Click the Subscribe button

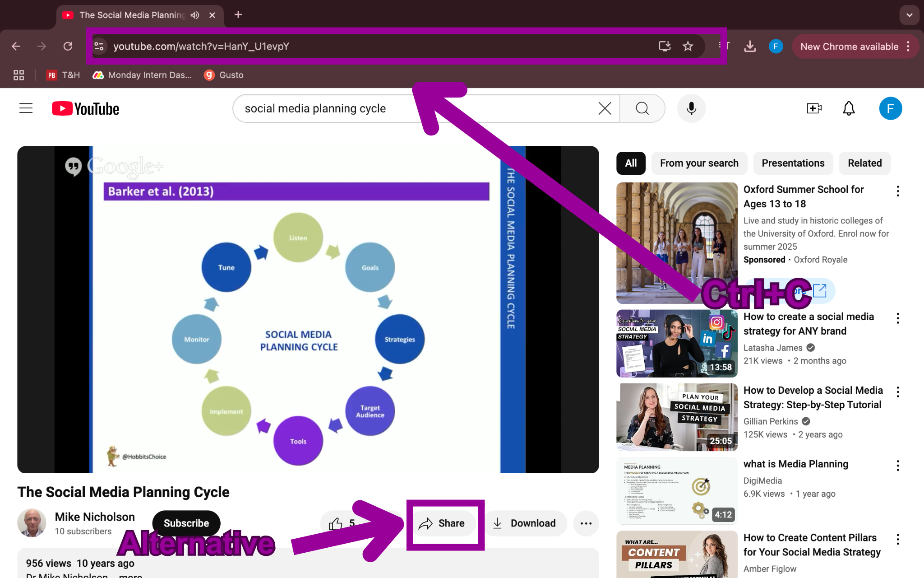(x=186, y=523)
